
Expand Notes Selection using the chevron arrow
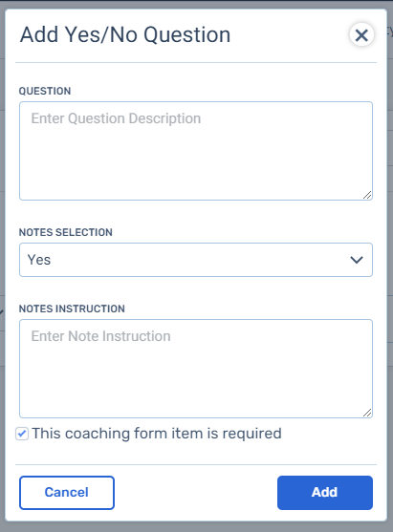coord(357,260)
